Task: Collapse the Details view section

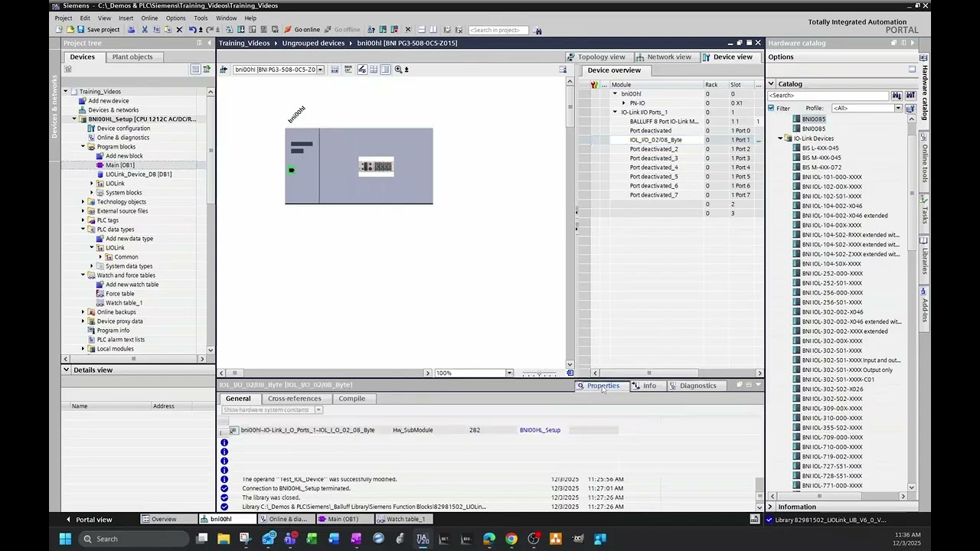Action: coord(67,370)
